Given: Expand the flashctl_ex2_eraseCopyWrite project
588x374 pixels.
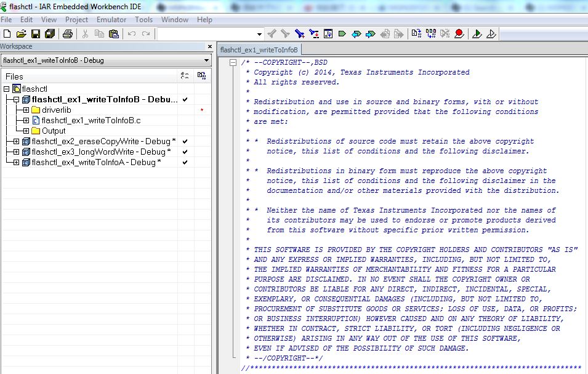Looking at the screenshot, I should point(16,142).
